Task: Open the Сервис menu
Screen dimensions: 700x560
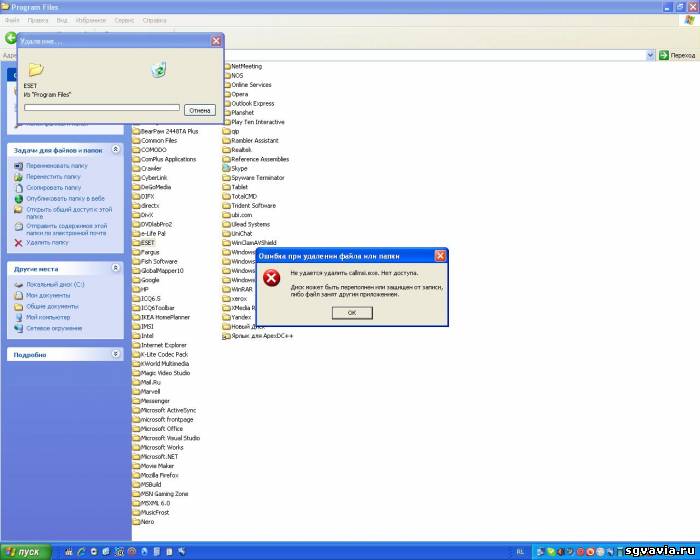Action: click(124, 21)
